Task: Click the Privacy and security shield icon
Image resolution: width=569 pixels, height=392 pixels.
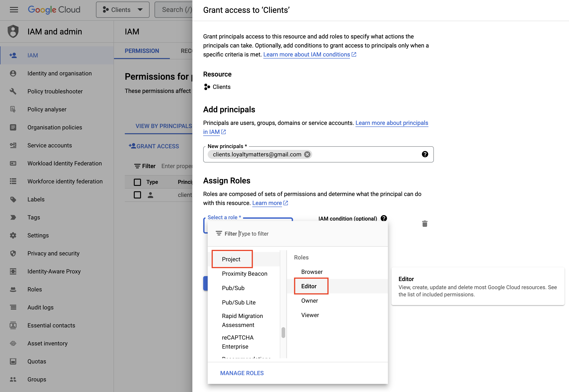Action: [x=13, y=253]
